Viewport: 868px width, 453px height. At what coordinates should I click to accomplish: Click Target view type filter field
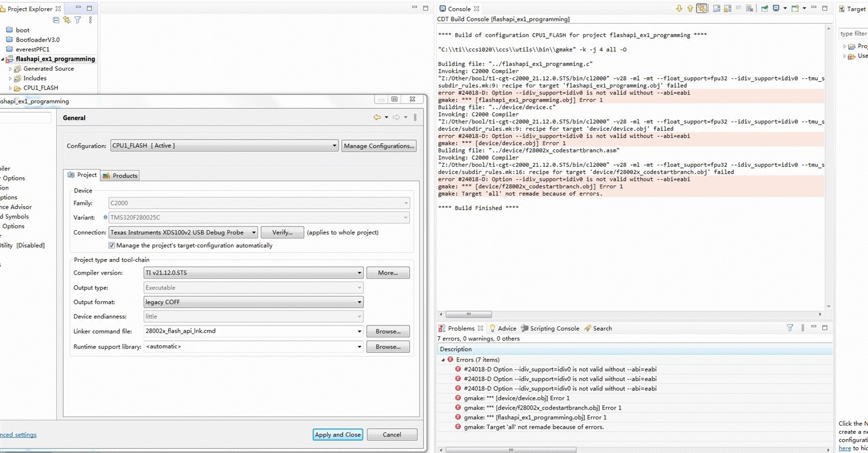click(x=853, y=34)
